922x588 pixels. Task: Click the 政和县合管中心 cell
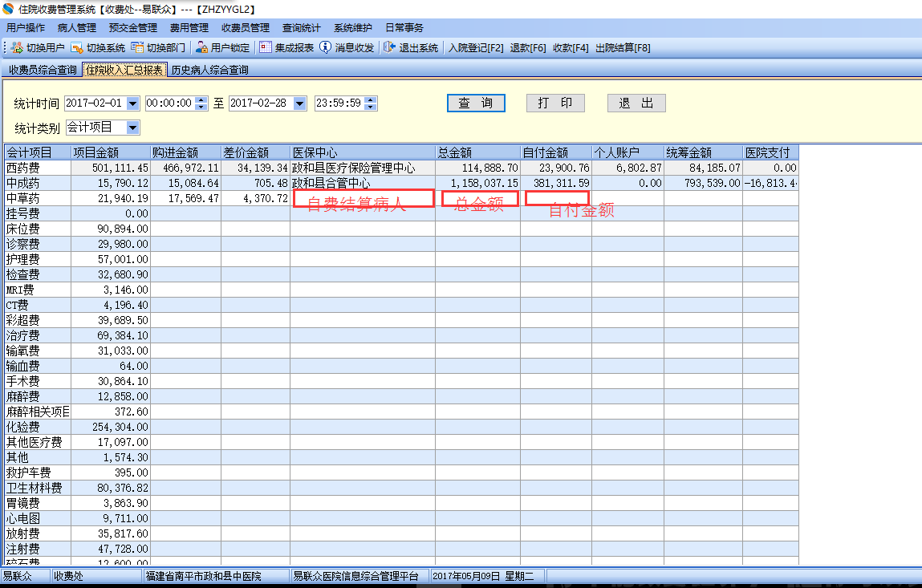363,183
